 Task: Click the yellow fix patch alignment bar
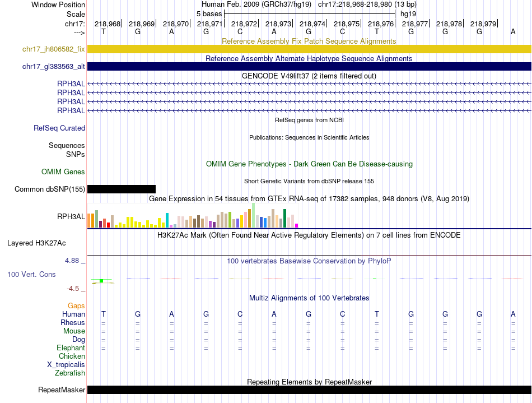click(x=309, y=49)
